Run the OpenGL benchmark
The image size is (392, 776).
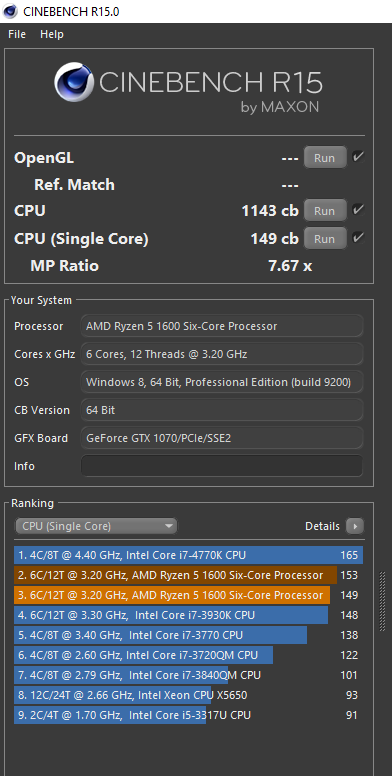point(325,158)
